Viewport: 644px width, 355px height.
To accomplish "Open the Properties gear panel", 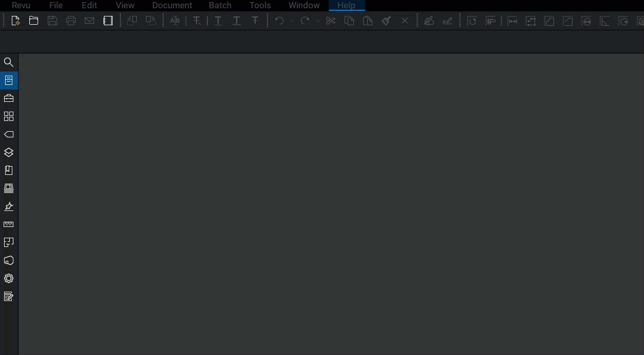I will click(9, 278).
